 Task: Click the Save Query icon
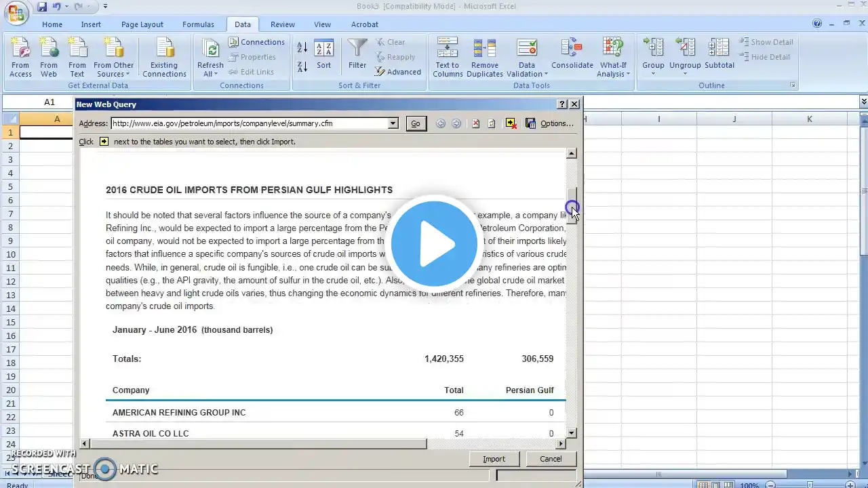pos(530,123)
